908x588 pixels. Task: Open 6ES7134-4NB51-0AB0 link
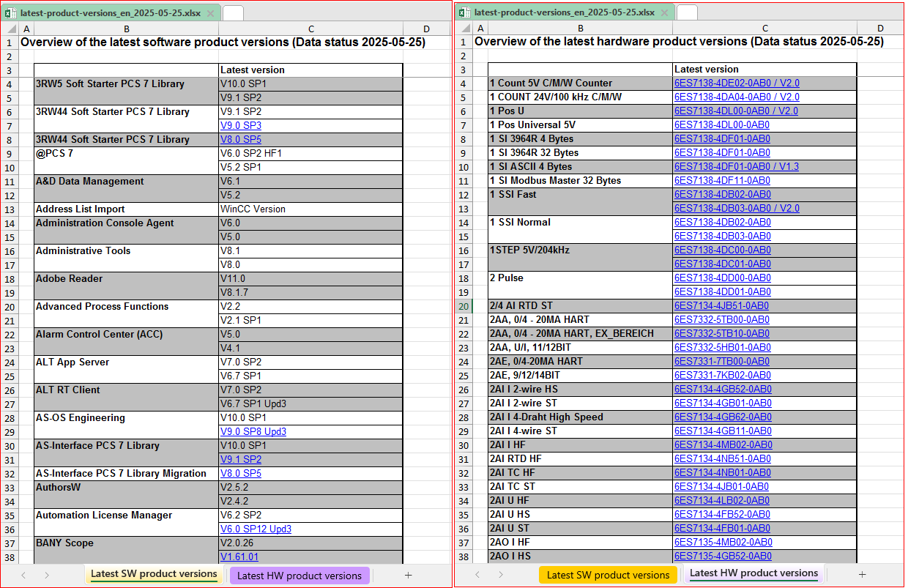click(722, 458)
